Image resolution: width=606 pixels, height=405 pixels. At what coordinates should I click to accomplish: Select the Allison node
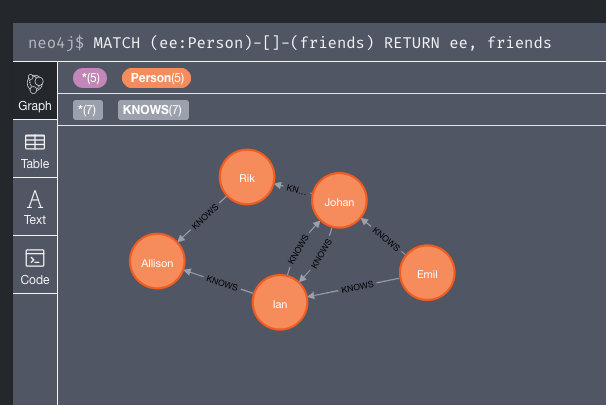157,262
